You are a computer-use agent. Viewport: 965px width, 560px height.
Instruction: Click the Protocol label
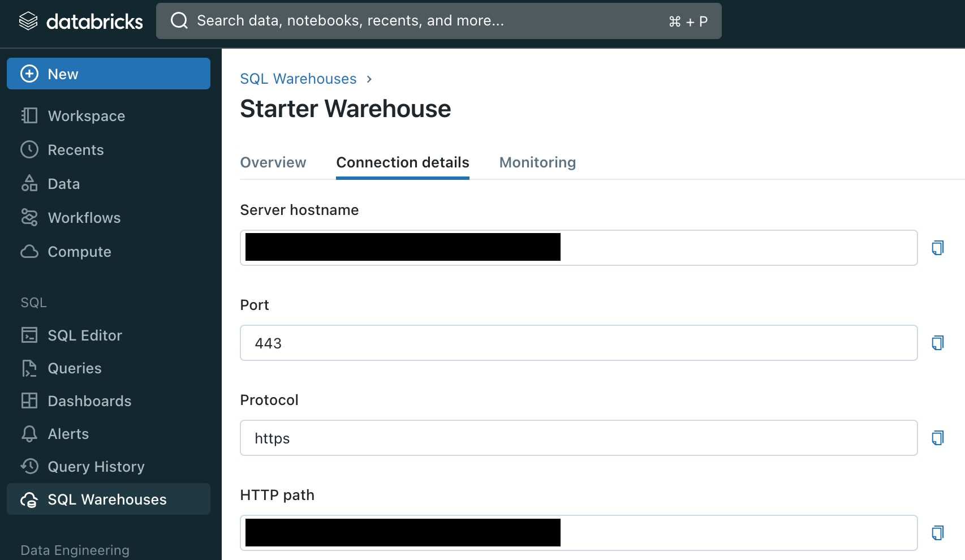(269, 400)
